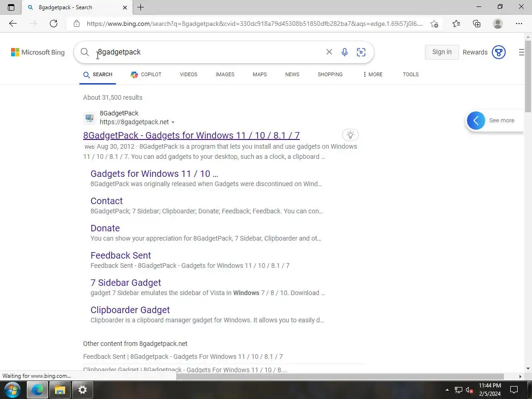532x399 pixels.
Task: Show hidden system tray icons
Action: pos(447,390)
